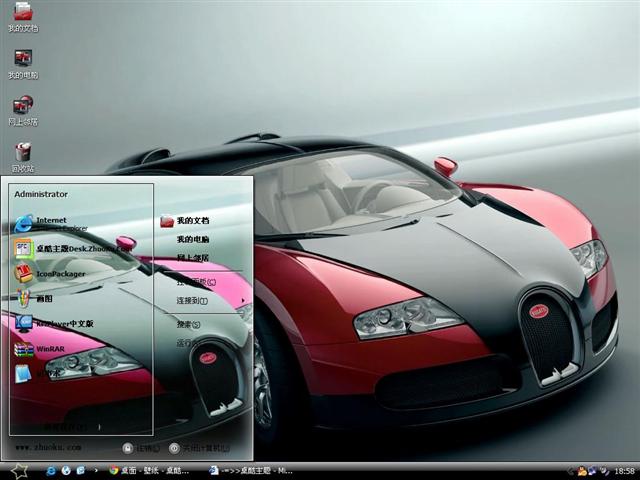The height and width of the screenshot is (480, 640).
Task: Open 回收站 recycle bin desktop icon
Action: (23, 157)
